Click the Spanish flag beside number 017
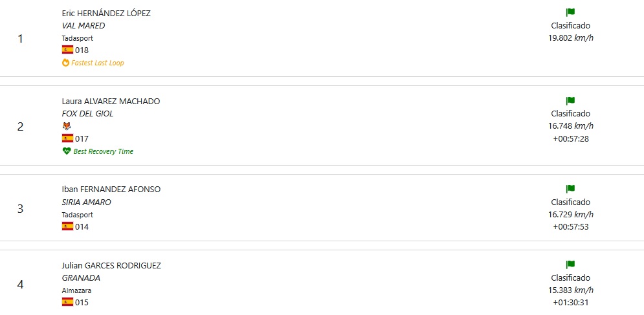Screen dimensions: 644x315 (x=67, y=138)
